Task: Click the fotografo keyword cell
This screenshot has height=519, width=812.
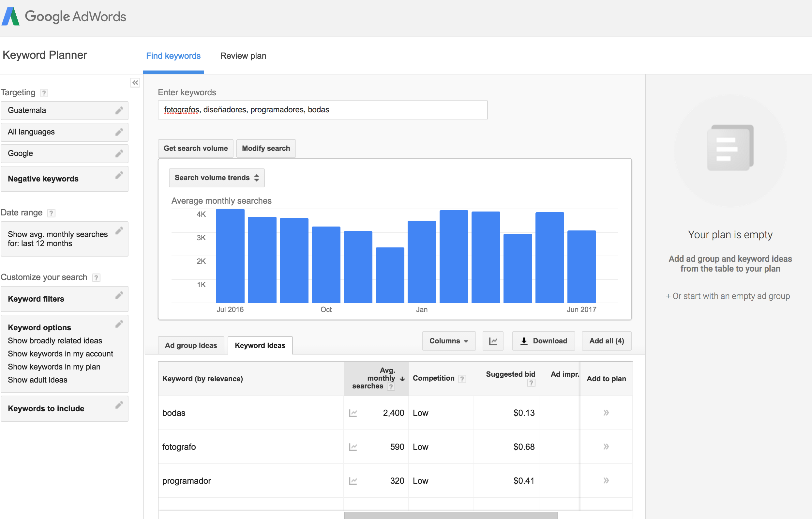Action: coord(251,447)
